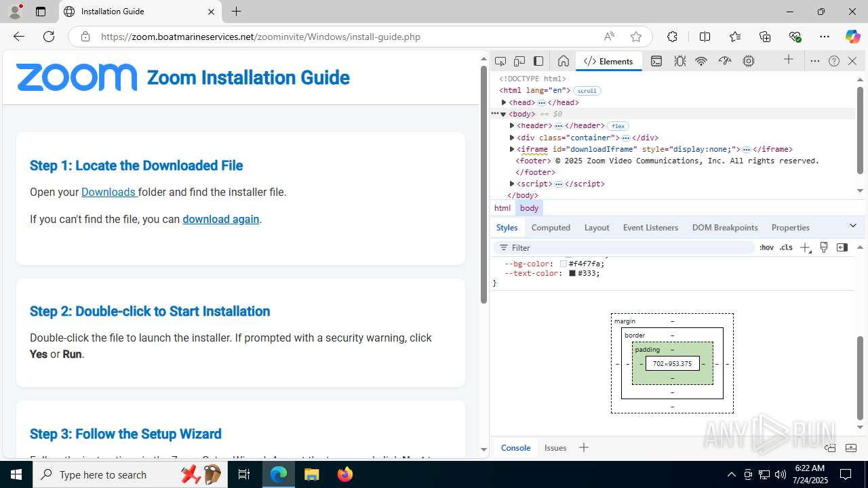Toggle Read aloud icon in address bar

click(609, 37)
